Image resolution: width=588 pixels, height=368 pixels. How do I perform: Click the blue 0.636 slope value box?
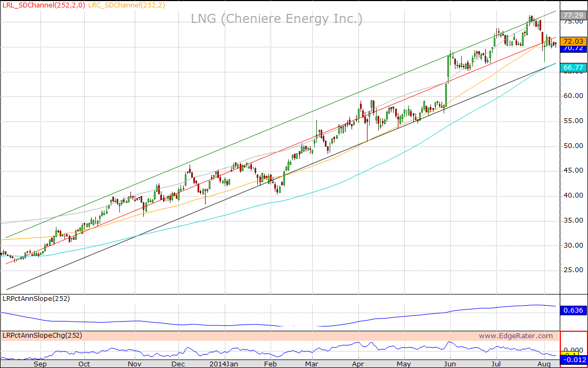tap(574, 310)
